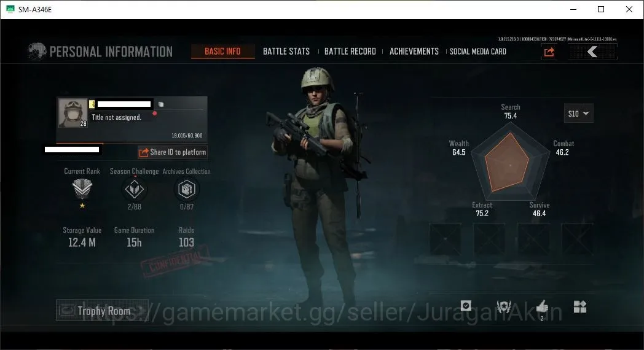Click the thumbs-up like icon
Viewport: 644px width, 350px height.
point(542,306)
